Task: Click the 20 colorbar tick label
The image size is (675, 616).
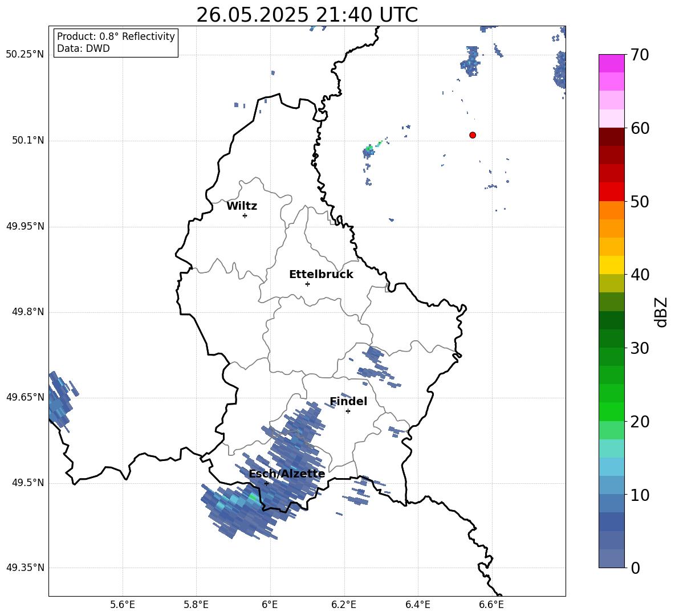Action: tap(640, 422)
